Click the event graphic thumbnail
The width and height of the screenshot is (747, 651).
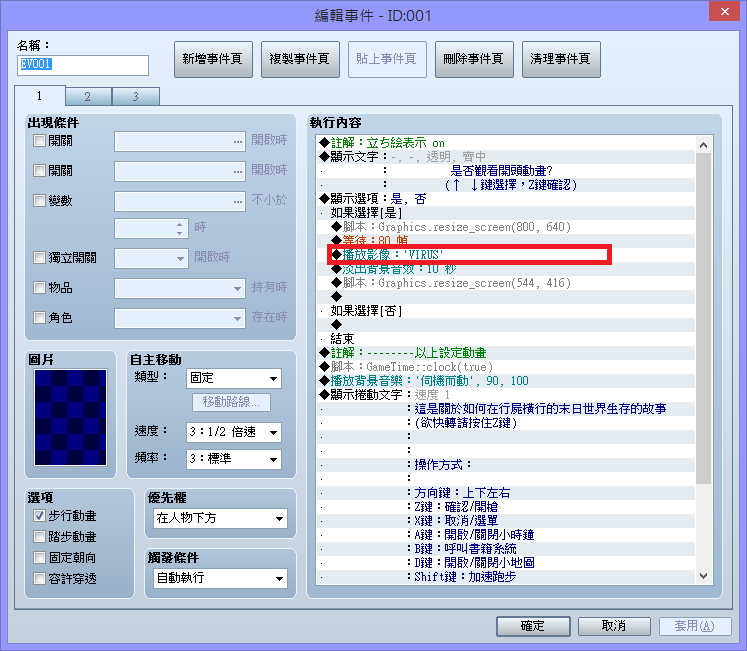[x=71, y=417]
